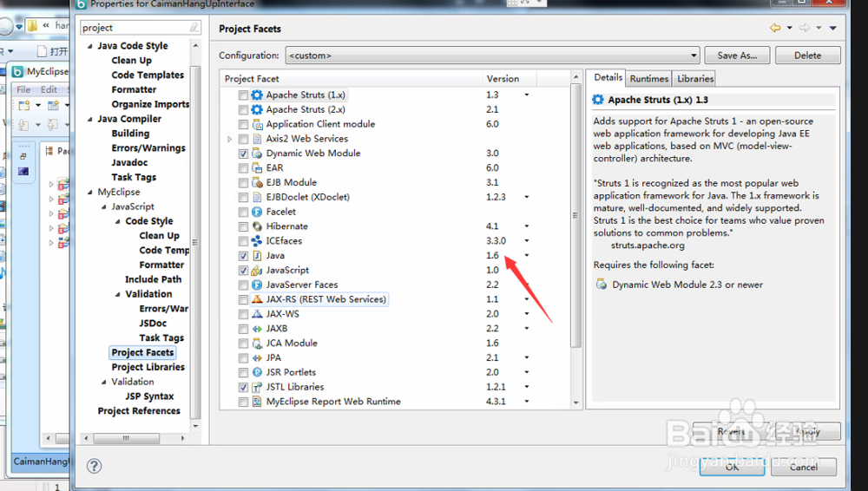Click the Apache Struts (1.x) facet icon
868x491 pixels.
pos(257,95)
